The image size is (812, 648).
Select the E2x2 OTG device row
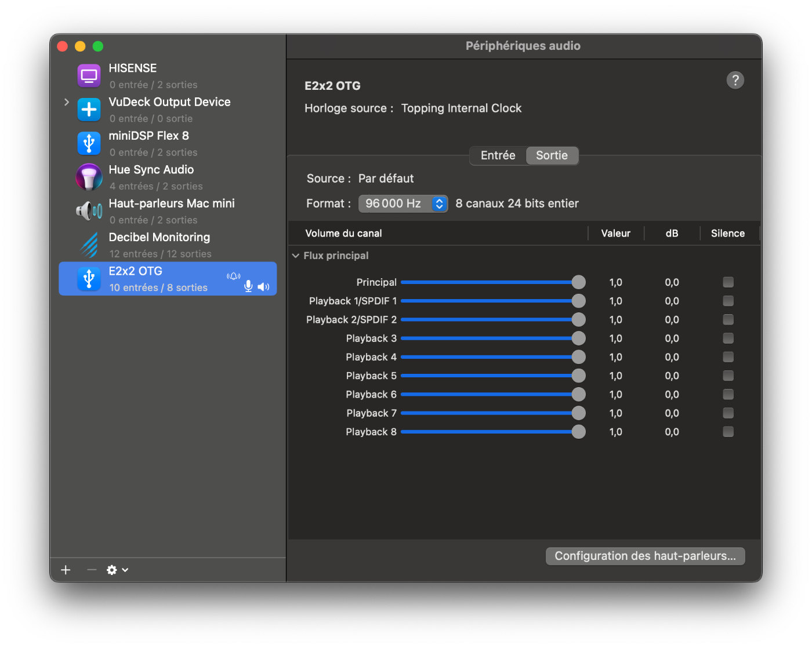click(168, 279)
